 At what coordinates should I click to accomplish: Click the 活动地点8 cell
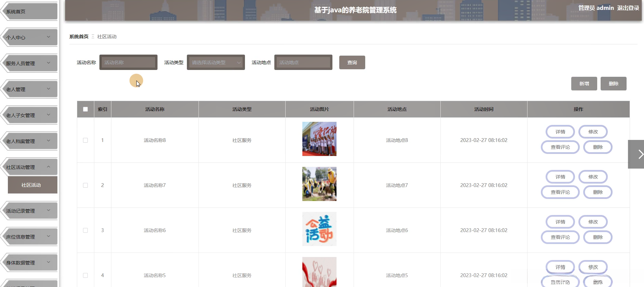click(x=397, y=140)
